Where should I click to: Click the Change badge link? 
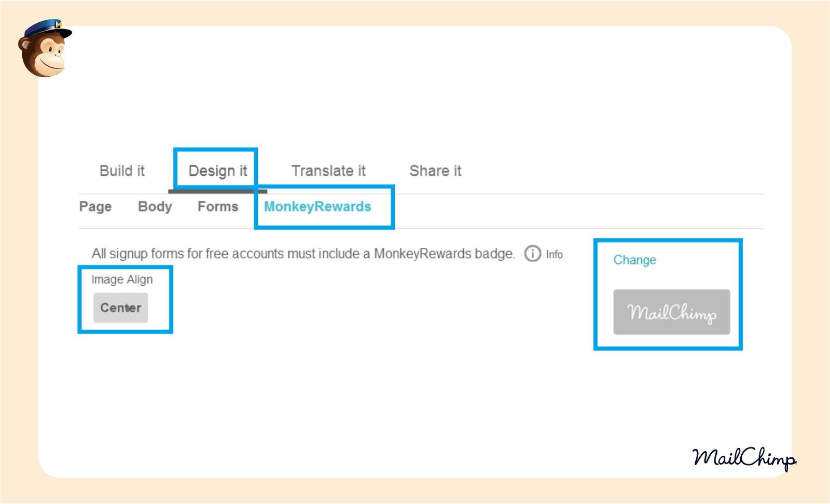coord(634,260)
